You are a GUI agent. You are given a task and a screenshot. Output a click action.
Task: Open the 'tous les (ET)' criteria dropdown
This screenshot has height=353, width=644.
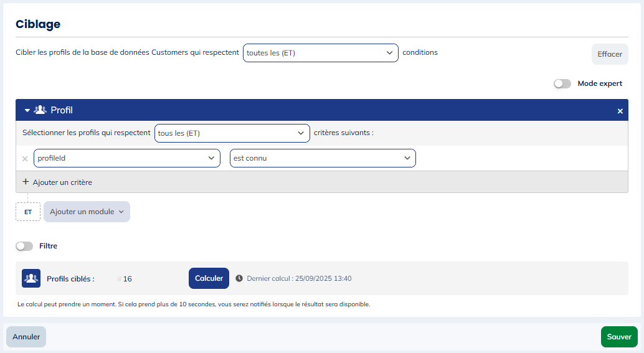click(x=232, y=133)
